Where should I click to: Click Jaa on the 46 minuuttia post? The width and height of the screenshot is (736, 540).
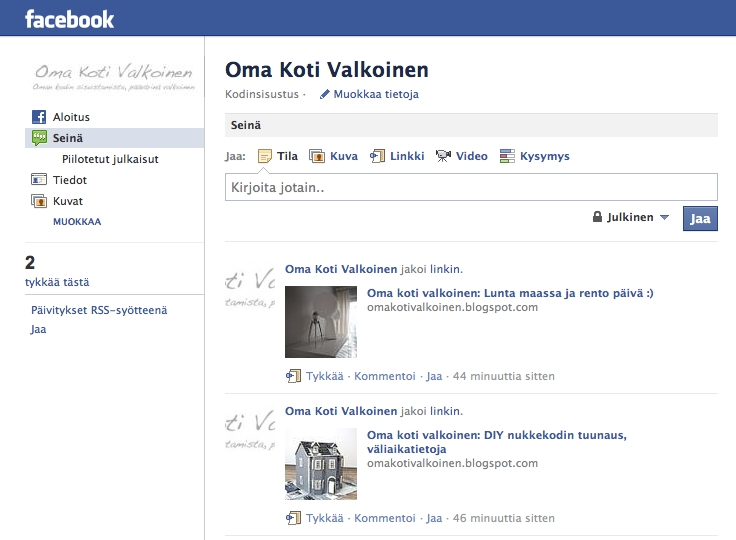(434, 518)
